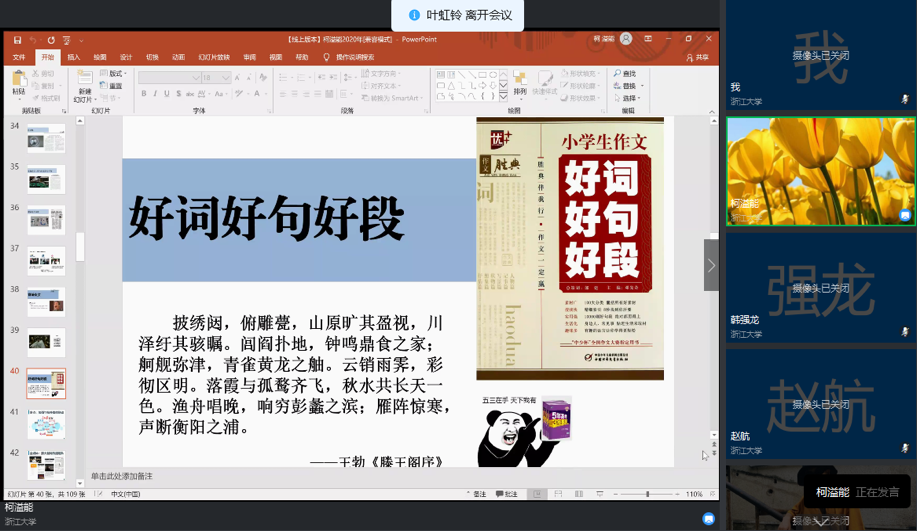
Task: Open the font size dropdown
Action: click(226, 77)
